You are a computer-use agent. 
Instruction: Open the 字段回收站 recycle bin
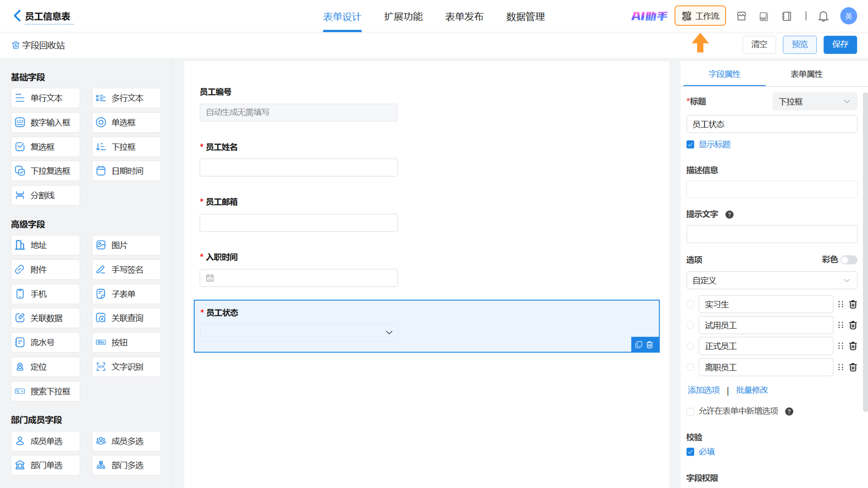point(38,45)
